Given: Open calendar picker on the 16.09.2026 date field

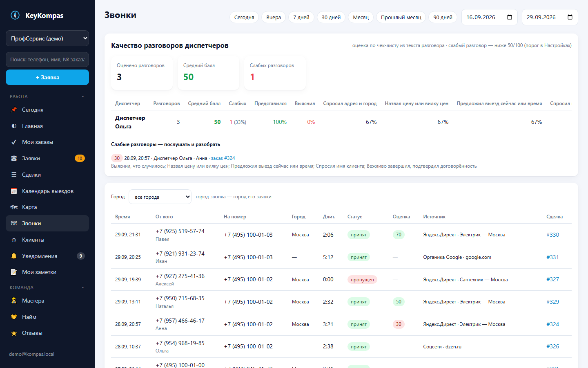Looking at the screenshot, I should pos(510,17).
